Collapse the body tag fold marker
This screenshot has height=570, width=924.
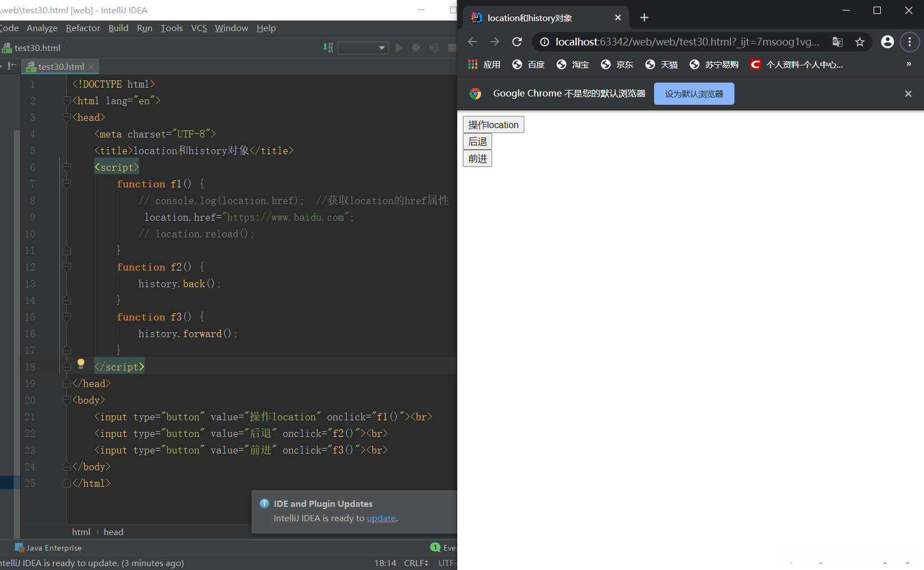67,400
